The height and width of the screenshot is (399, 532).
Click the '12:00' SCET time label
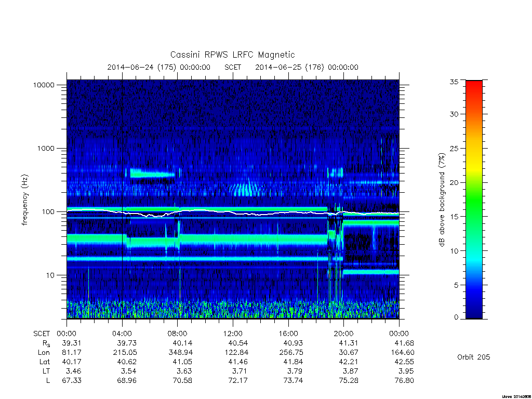pyautogui.click(x=233, y=334)
